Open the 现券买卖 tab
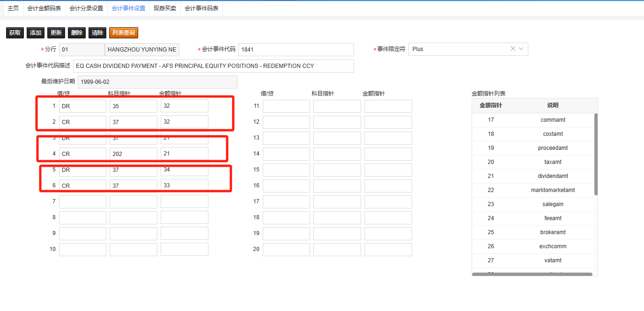The width and height of the screenshot is (644, 311). tap(165, 8)
